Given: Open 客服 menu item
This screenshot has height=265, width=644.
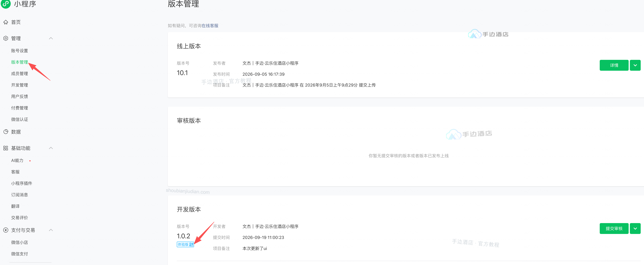Looking at the screenshot, I should coord(15,172).
